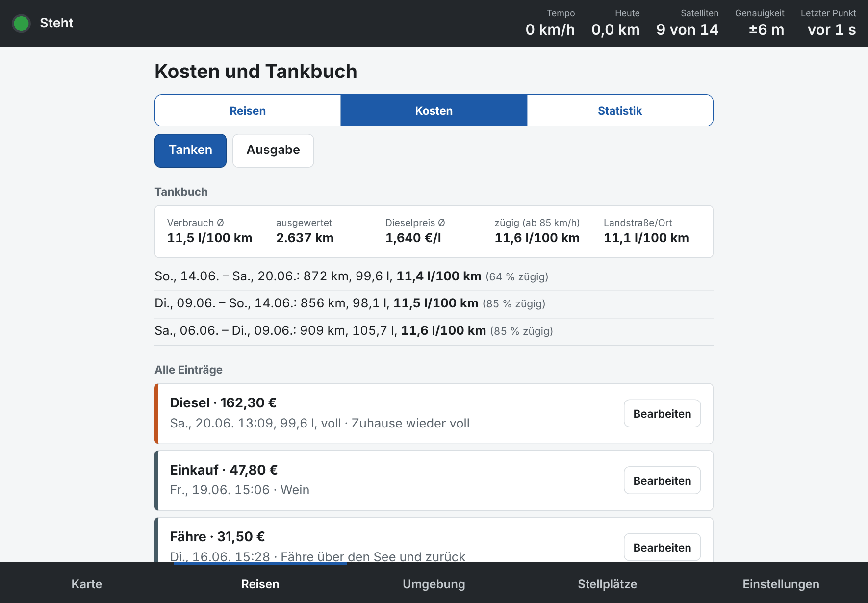Click the Alle Einträge section label
The height and width of the screenshot is (603, 868).
point(189,370)
